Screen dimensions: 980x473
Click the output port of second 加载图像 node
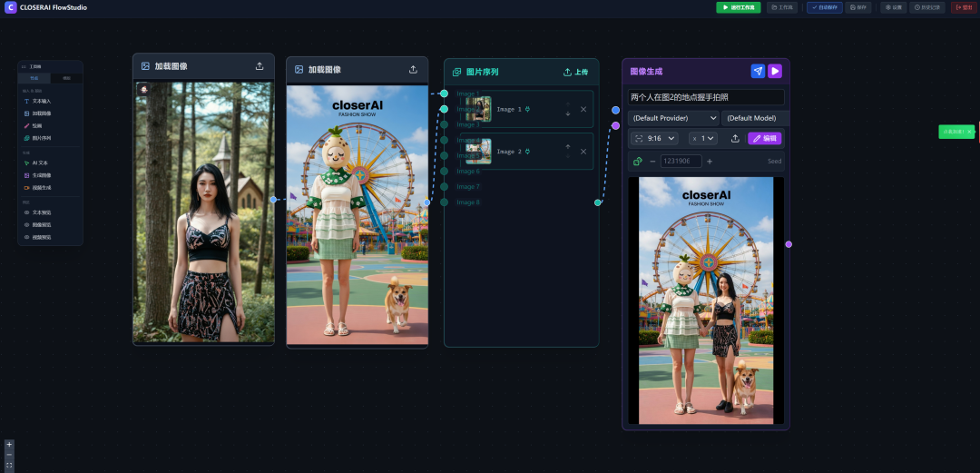coord(426,202)
